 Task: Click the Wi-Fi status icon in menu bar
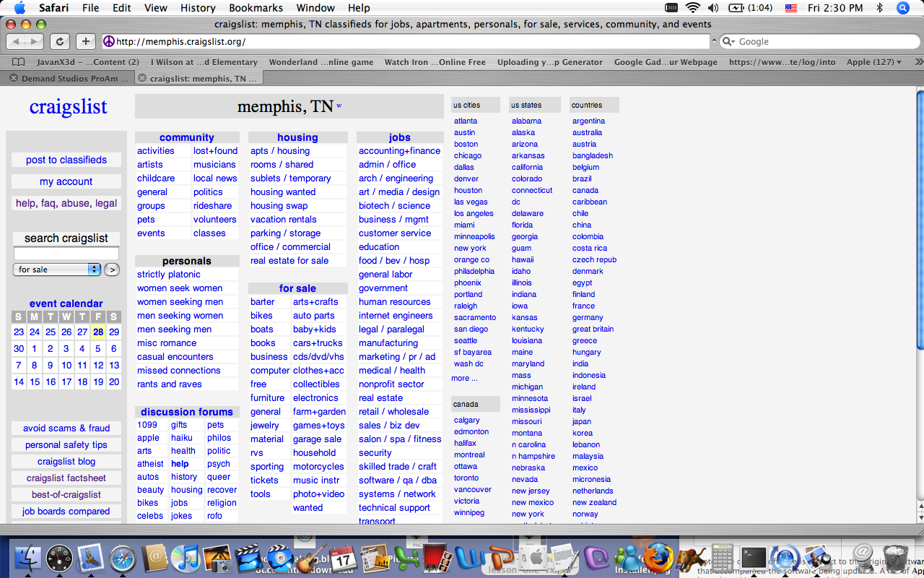point(693,8)
